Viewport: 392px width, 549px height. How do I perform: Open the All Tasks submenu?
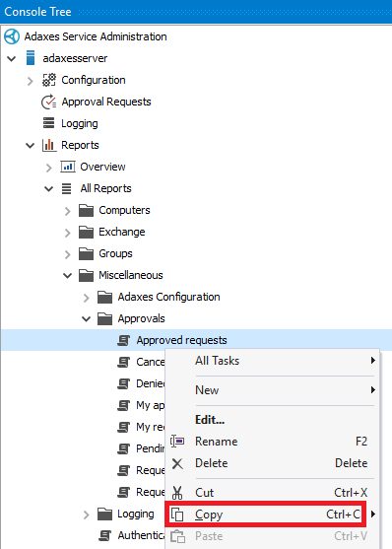[x=272, y=361]
